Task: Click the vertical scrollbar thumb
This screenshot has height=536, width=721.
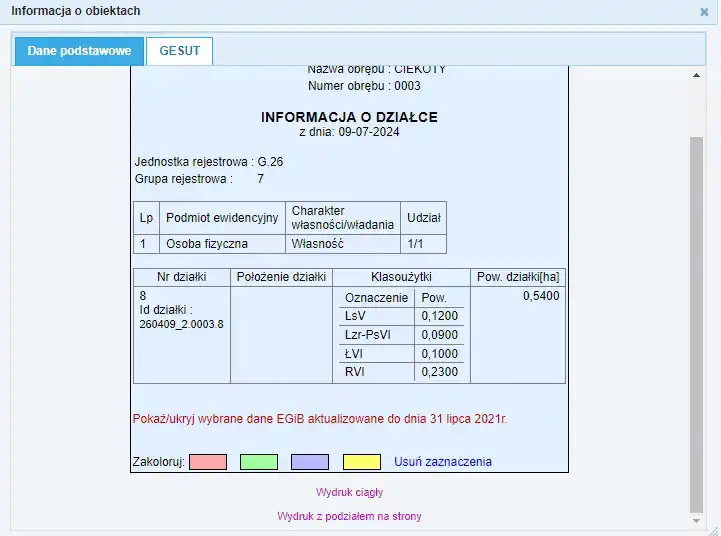Action: 696,320
